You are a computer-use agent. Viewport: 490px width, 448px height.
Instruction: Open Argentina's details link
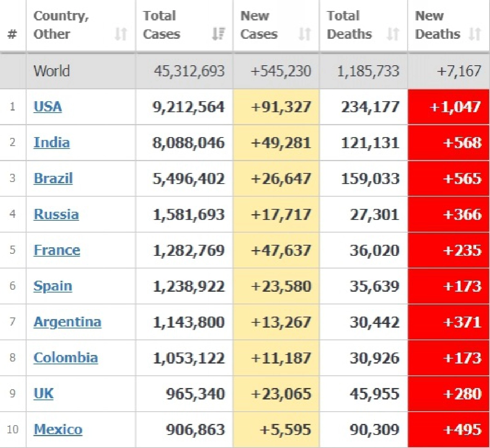67,322
